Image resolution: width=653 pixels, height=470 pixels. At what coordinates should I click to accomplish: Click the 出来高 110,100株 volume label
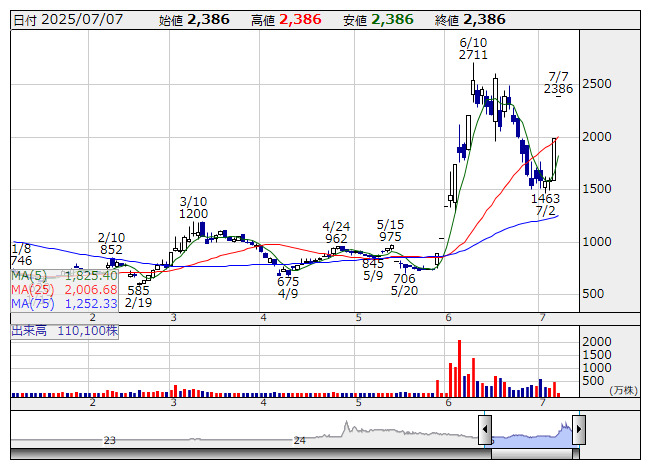click(65, 331)
